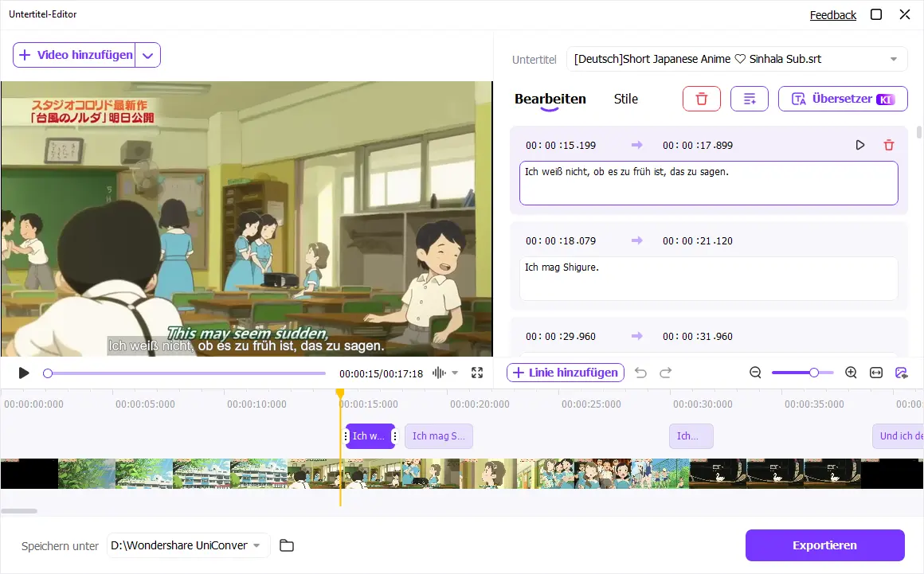This screenshot has height=574, width=924.
Task: Click the video playback progress slider
Action: (x=185, y=373)
